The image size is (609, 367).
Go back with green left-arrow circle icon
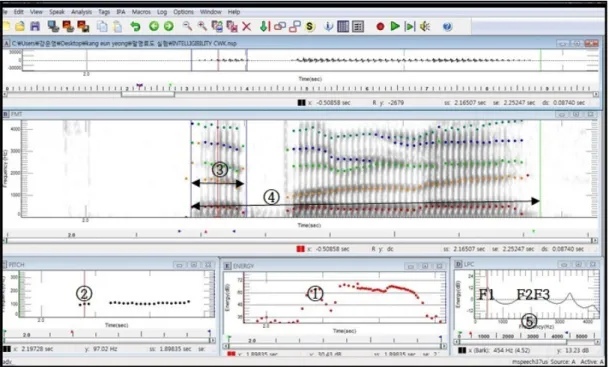click(154, 26)
